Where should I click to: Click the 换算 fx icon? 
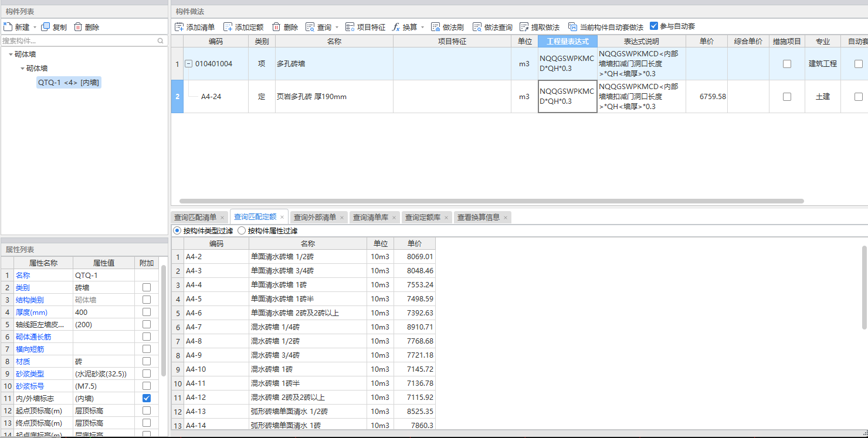coord(396,27)
